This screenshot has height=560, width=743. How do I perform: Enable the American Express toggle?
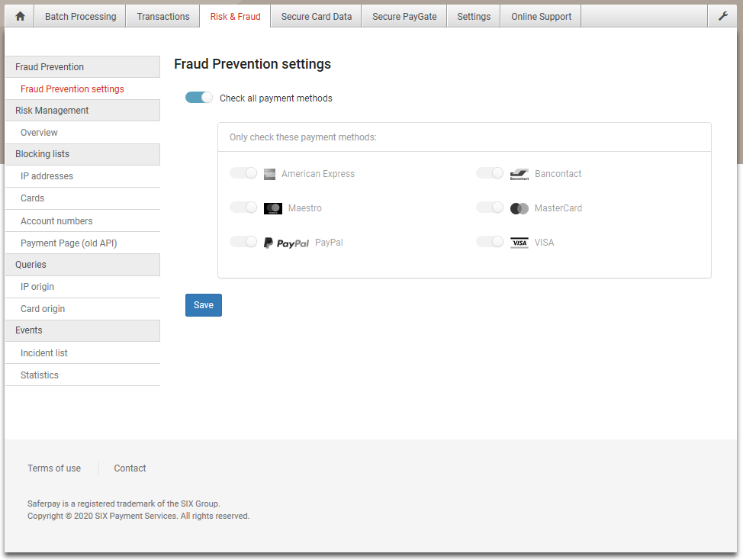[243, 173]
